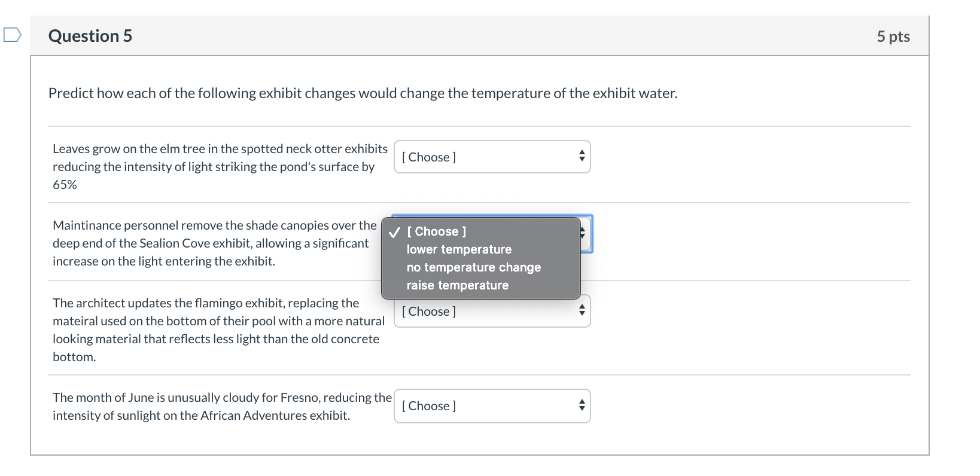This screenshot has height=476, width=980.
Task: Click the cloudy June dropdown's up-down arrows
Action: point(582,406)
